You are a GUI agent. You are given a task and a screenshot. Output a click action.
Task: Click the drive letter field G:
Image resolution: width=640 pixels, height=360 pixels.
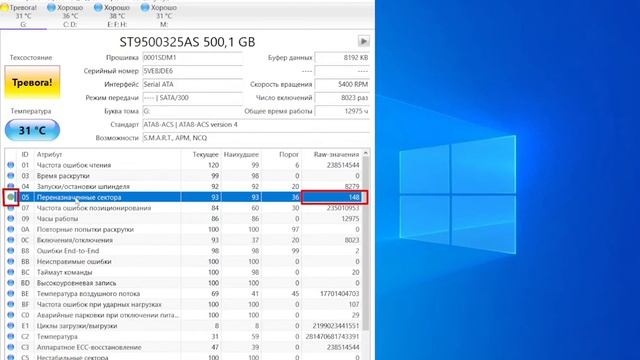[x=192, y=111]
